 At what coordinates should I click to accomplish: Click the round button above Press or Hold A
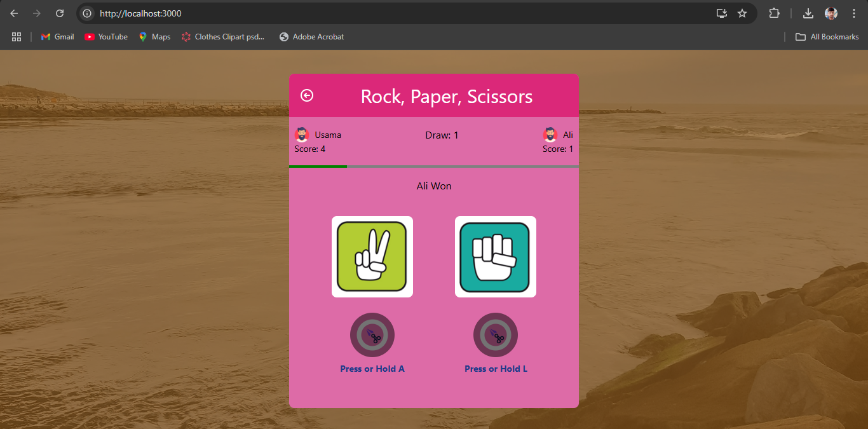372,335
